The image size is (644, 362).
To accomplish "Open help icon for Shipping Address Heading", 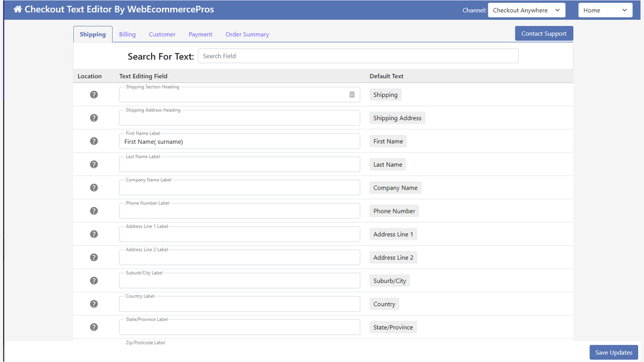I will pos(94,118).
